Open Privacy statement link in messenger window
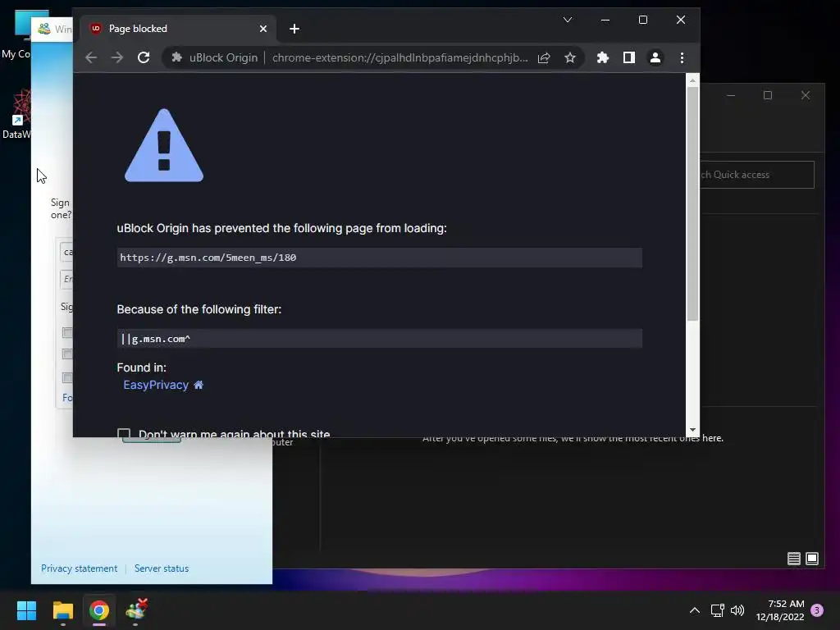Viewport: 840px width, 630px height. coord(80,568)
